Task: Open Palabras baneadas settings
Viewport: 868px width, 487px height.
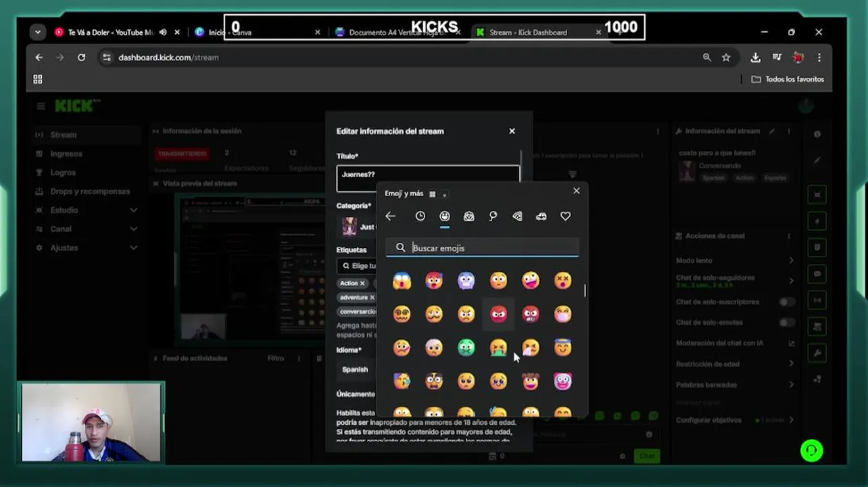Action: [736, 385]
